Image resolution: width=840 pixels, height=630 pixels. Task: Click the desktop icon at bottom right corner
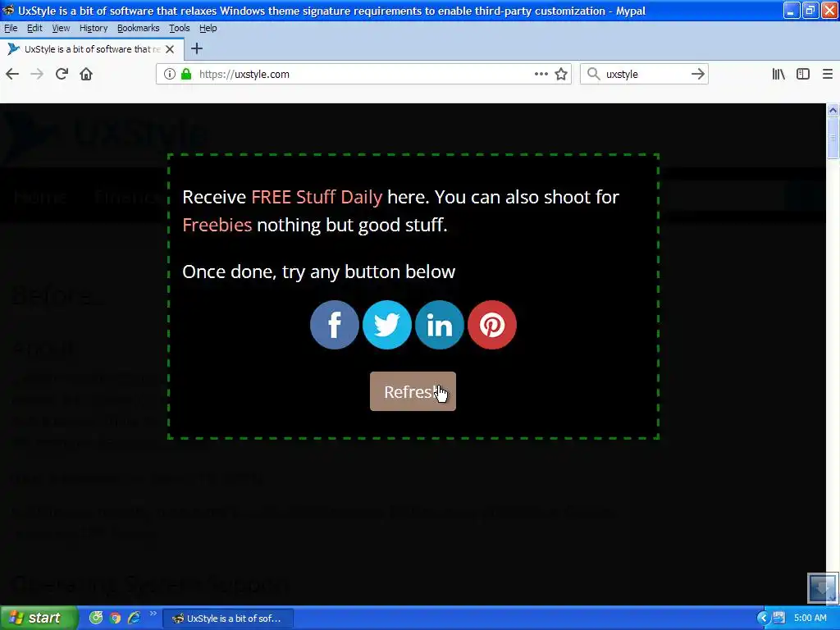[x=822, y=587]
